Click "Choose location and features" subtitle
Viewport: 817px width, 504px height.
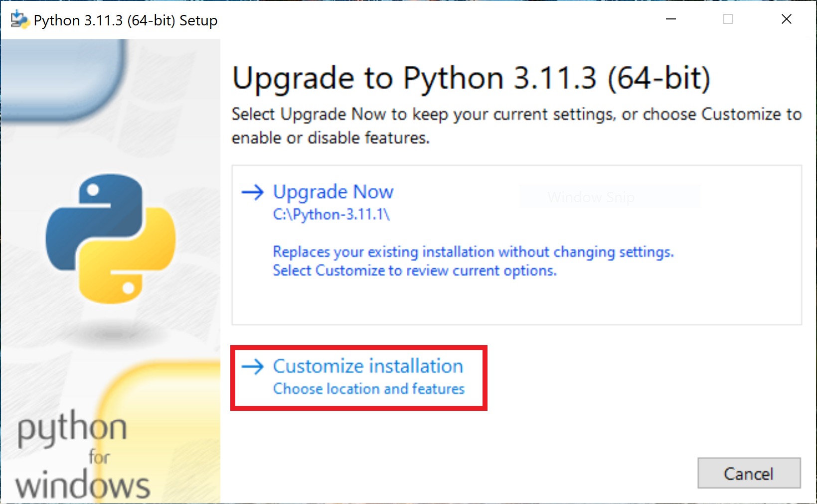coord(368,388)
